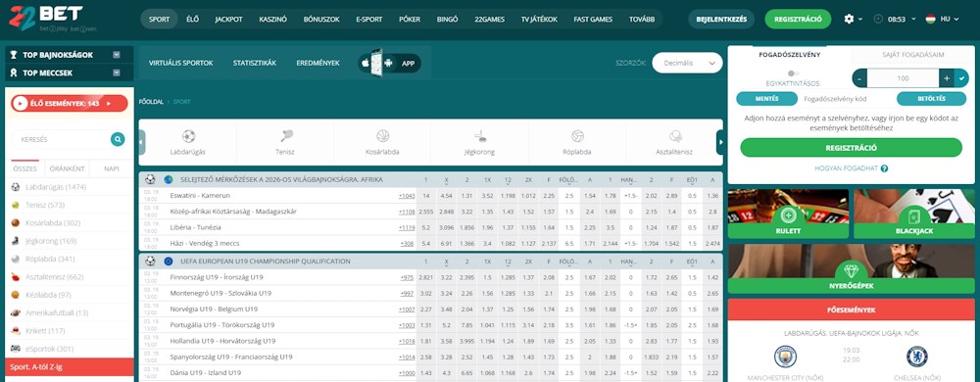Click the Blackjack casino tile

[914, 214]
